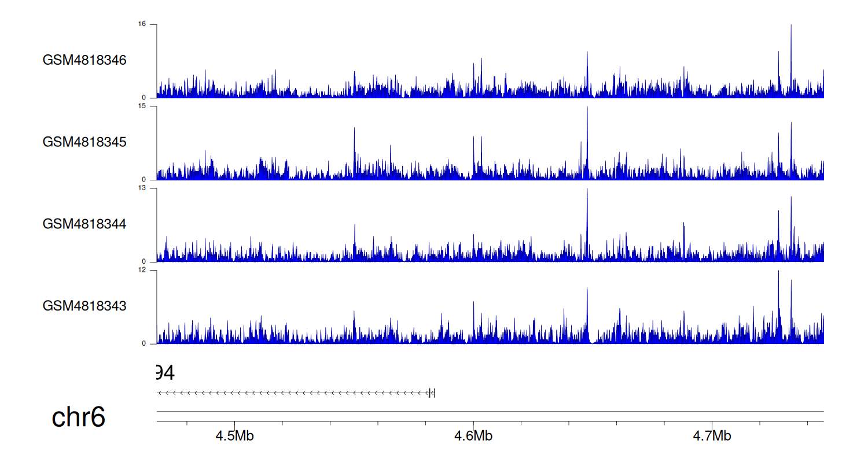Click the 4.5Mb axis tick label
Viewport: 868px width, 451px height.
[x=235, y=436]
